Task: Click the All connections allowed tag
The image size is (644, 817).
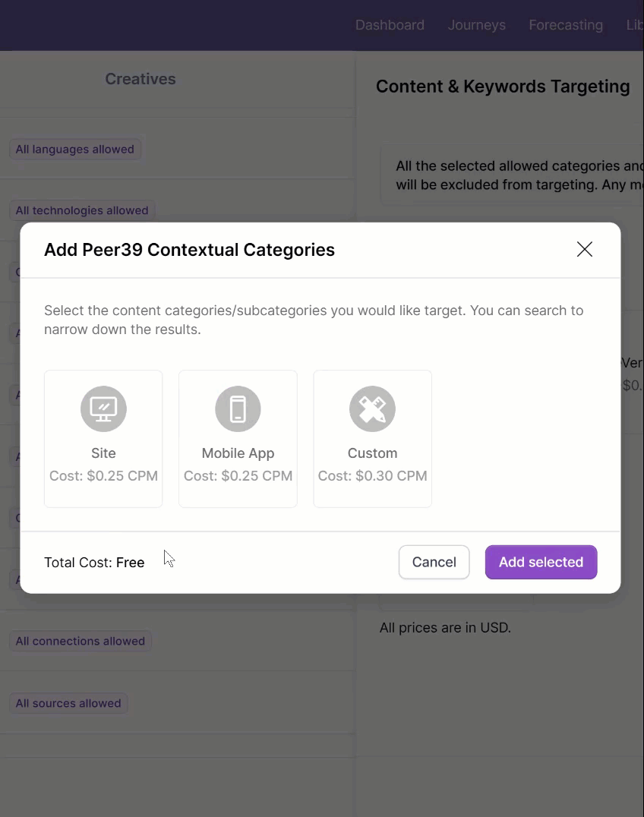Action: [80, 641]
